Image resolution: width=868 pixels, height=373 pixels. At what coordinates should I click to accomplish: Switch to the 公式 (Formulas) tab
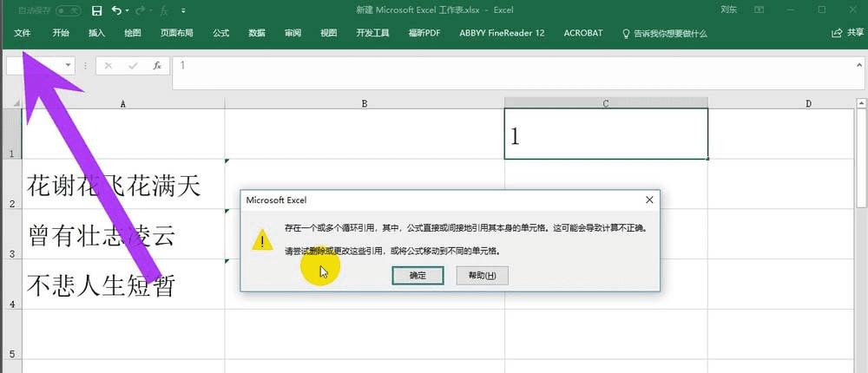click(220, 33)
